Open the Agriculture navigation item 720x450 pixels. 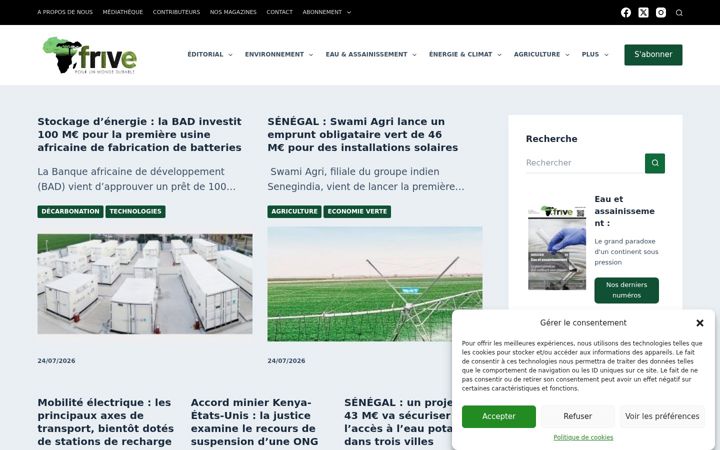(x=537, y=55)
